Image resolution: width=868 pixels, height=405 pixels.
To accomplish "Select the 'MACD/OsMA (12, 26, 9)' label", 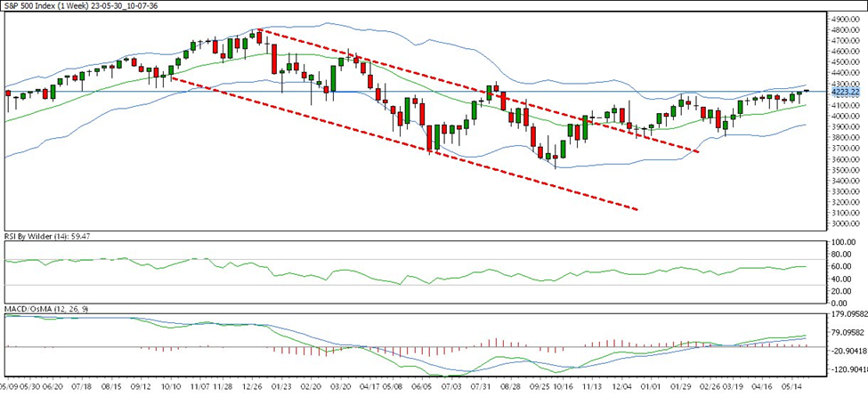I will click(x=47, y=309).
